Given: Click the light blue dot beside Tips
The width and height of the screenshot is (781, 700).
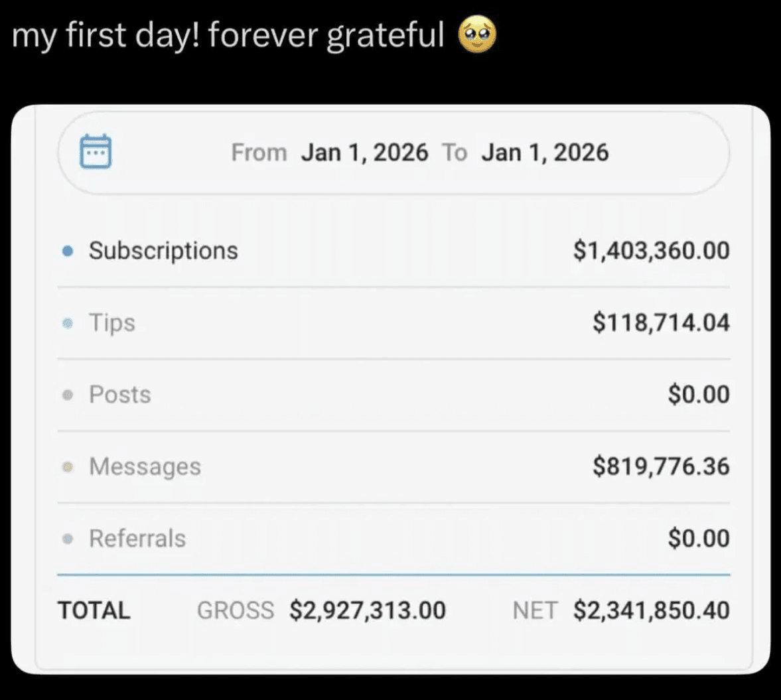Looking at the screenshot, I should click(x=67, y=323).
